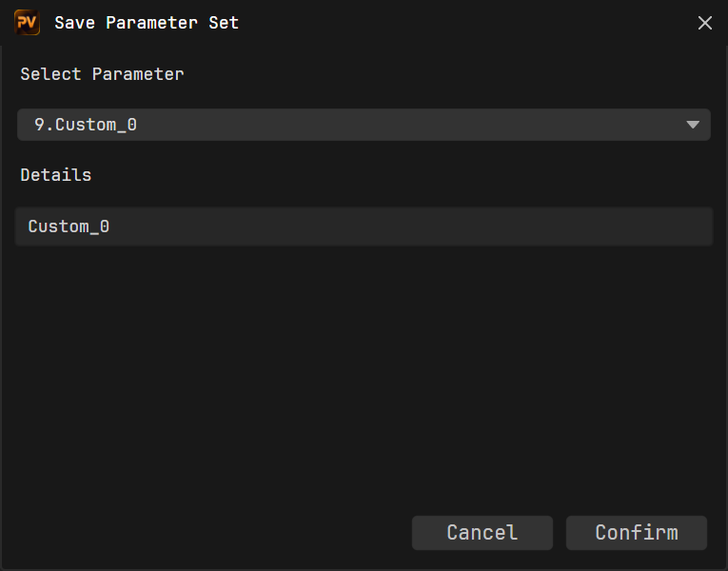Click the downward triangle beside 9.Custom_0
This screenshot has width=728, height=571.
point(693,125)
